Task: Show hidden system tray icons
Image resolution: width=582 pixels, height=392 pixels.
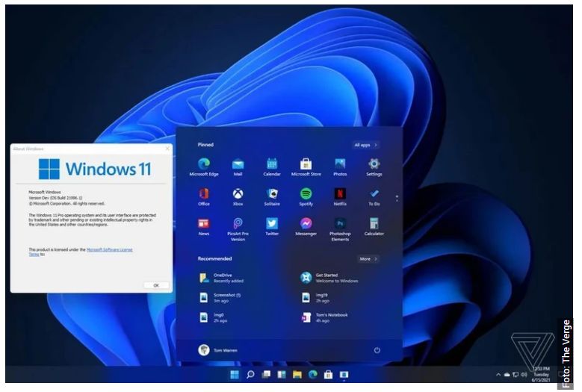Action: (498, 375)
